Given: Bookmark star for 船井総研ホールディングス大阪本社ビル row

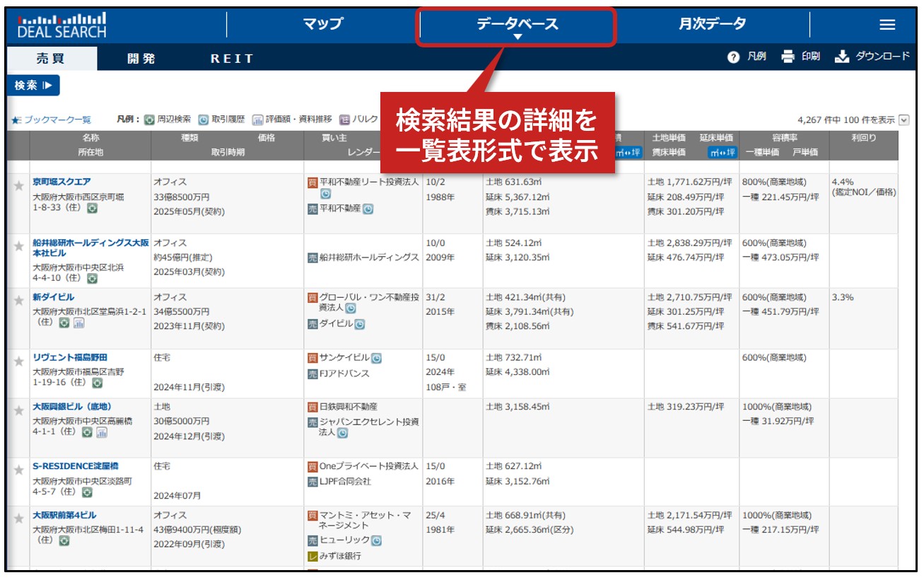Looking at the screenshot, I should click(x=19, y=247).
